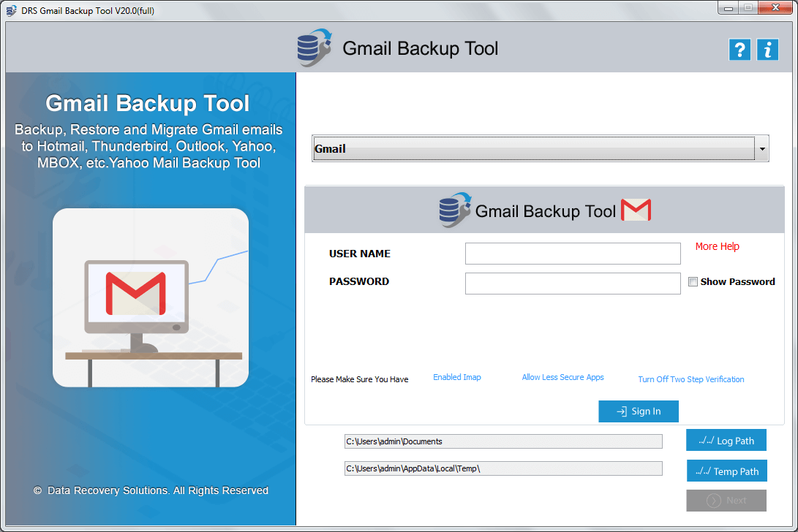
Task: Focus the USER NAME input field
Action: [573, 254]
